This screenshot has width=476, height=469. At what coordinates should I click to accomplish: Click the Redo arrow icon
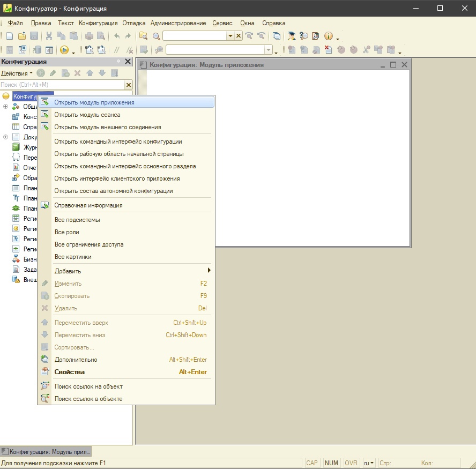point(128,36)
